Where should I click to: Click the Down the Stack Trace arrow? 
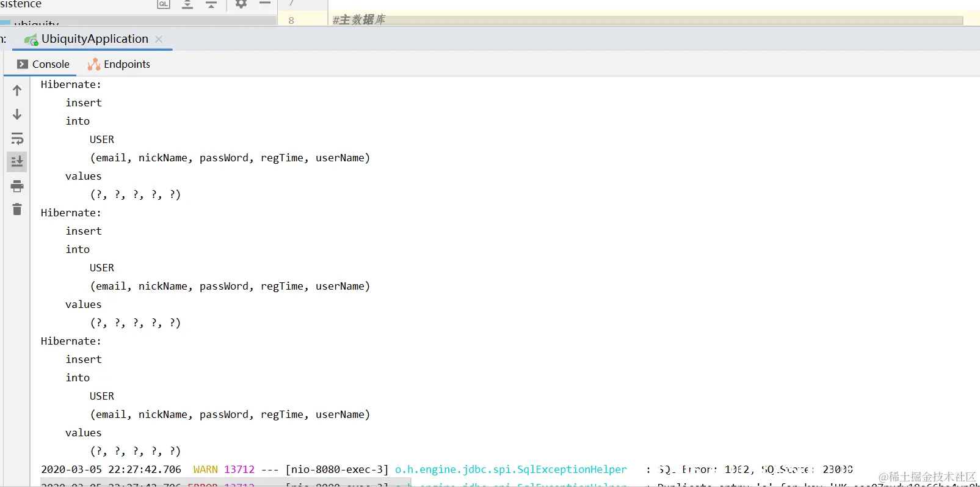[17, 114]
